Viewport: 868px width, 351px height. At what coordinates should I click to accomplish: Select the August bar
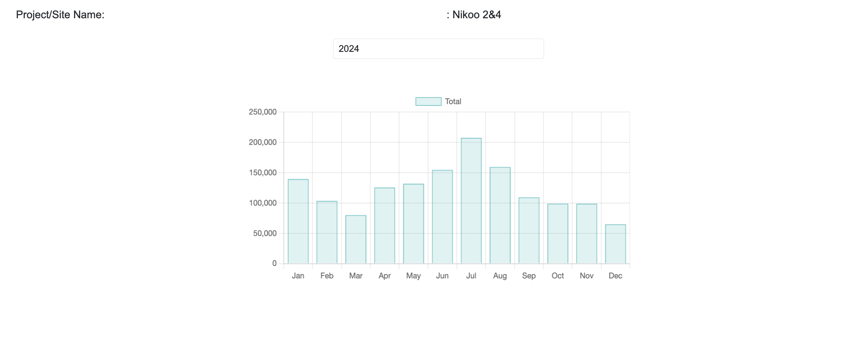(500, 215)
